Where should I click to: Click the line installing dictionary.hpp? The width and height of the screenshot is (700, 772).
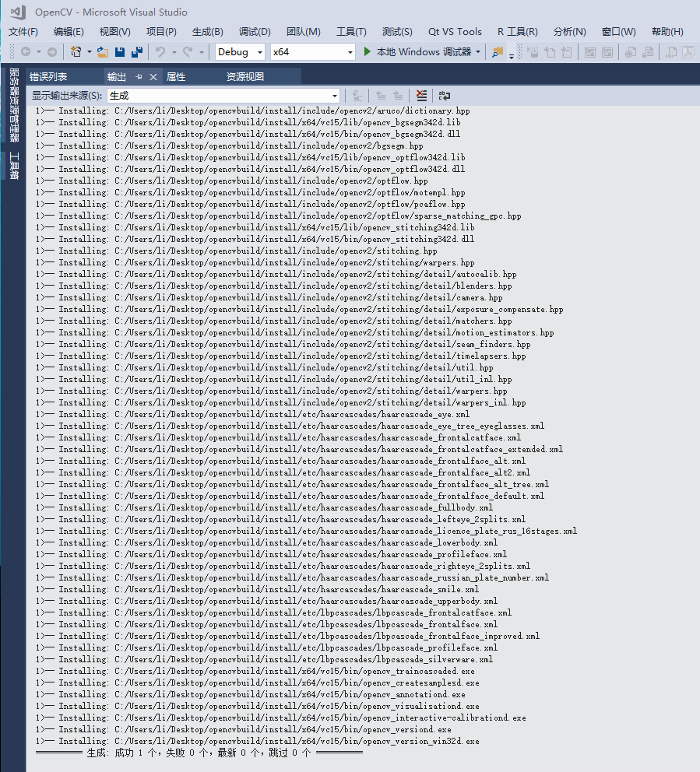point(253,111)
